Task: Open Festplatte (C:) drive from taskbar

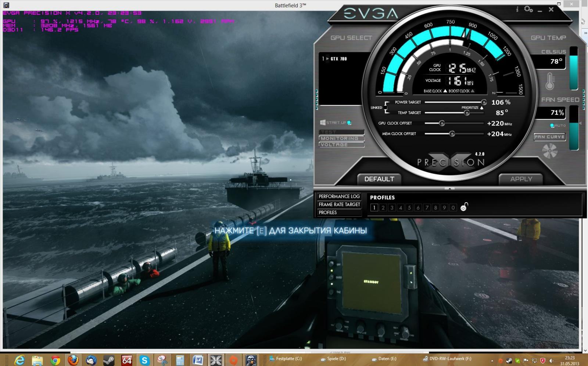Action: 286,359
